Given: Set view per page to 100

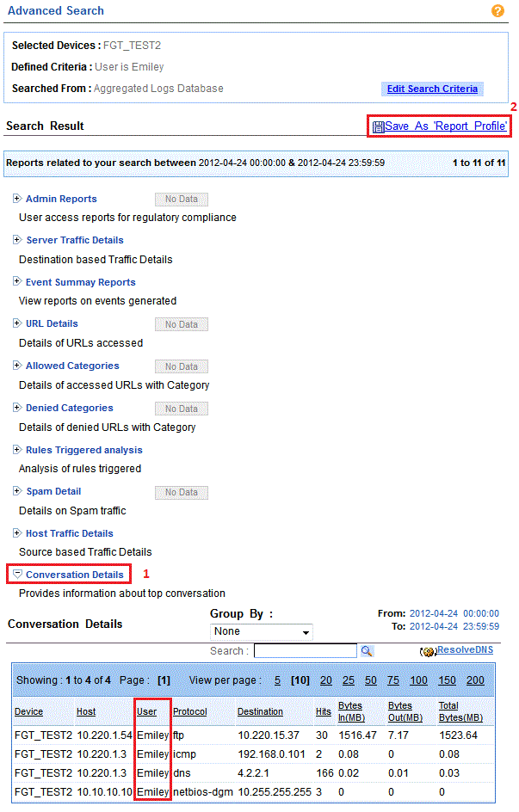Looking at the screenshot, I should (x=418, y=680).
